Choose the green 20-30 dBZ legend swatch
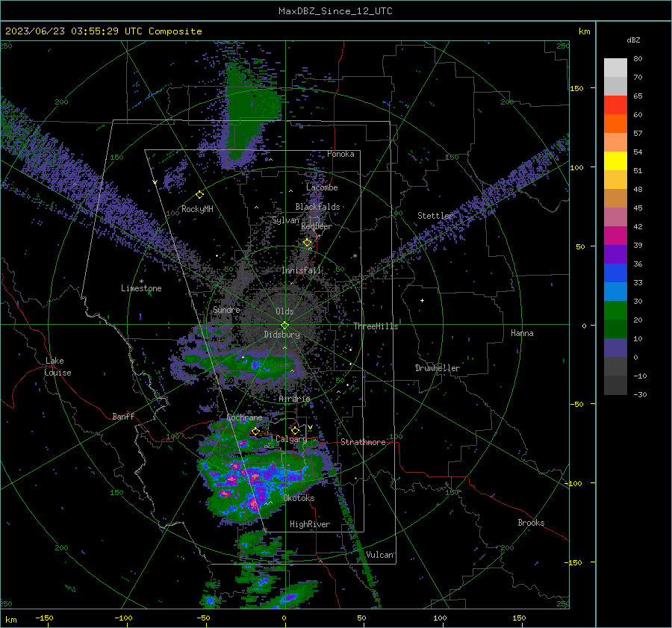672x628 pixels. (615, 310)
